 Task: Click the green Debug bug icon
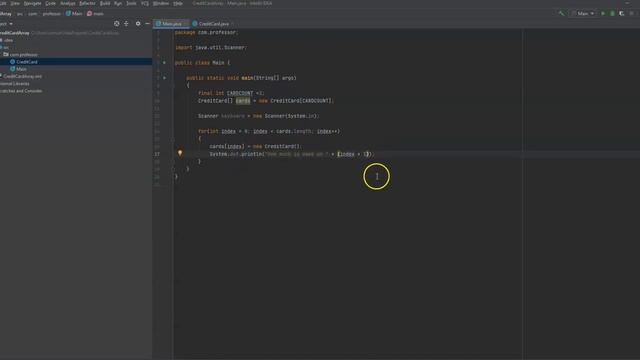[x=612, y=13]
